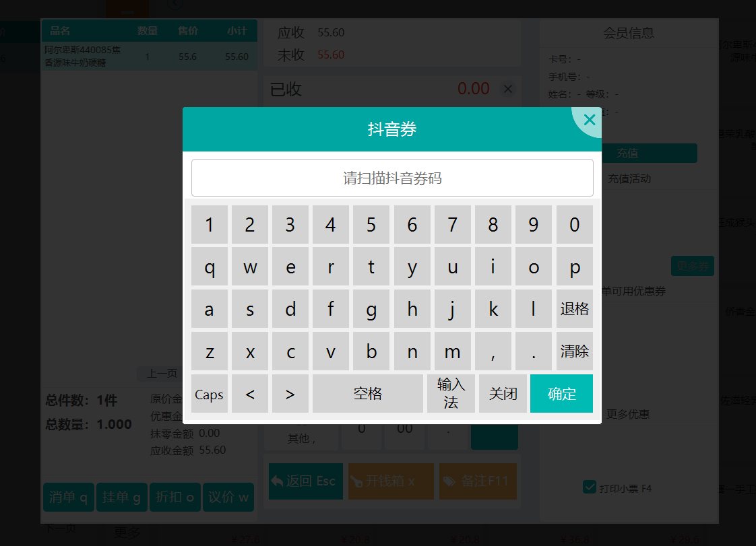Tap the letter s key

pyautogui.click(x=250, y=309)
